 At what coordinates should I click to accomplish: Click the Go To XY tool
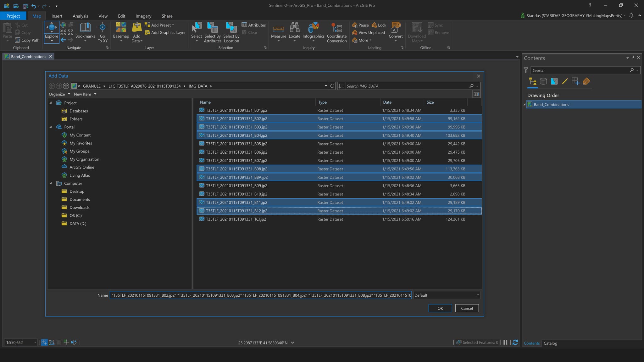pos(102,32)
